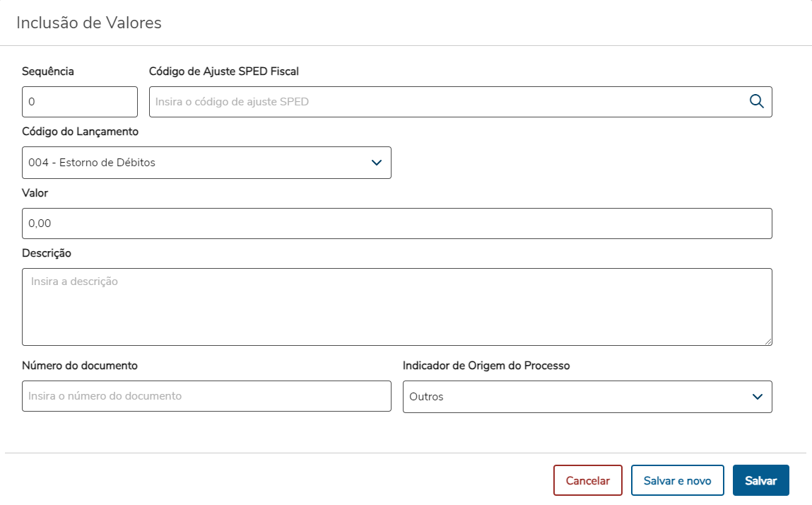Grab the Descrição textarea resize handle
The height and width of the screenshot is (505, 812).
tap(767, 341)
